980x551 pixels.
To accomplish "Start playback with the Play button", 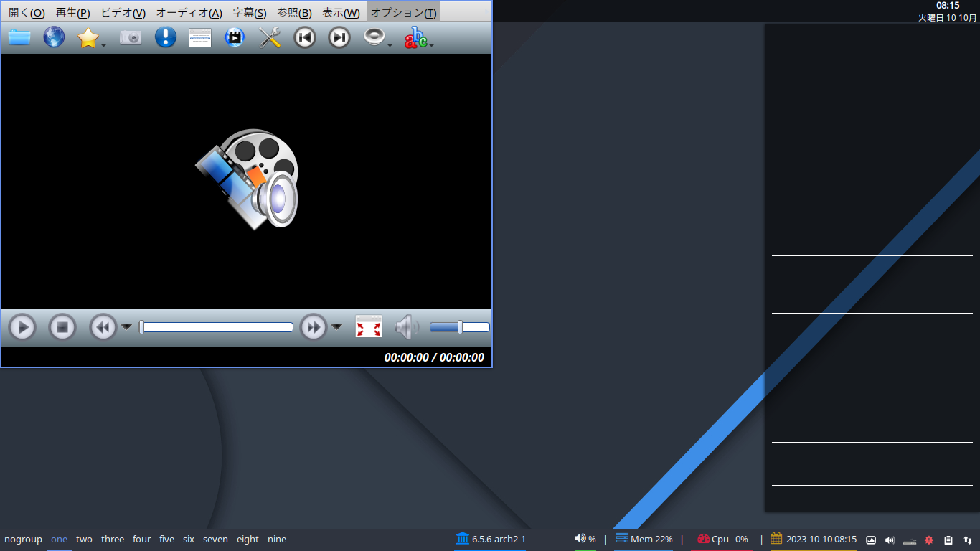I will pos(22,328).
